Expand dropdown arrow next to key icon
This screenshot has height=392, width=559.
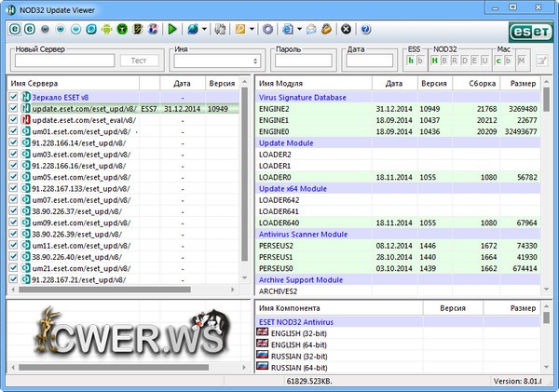coord(253,29)
